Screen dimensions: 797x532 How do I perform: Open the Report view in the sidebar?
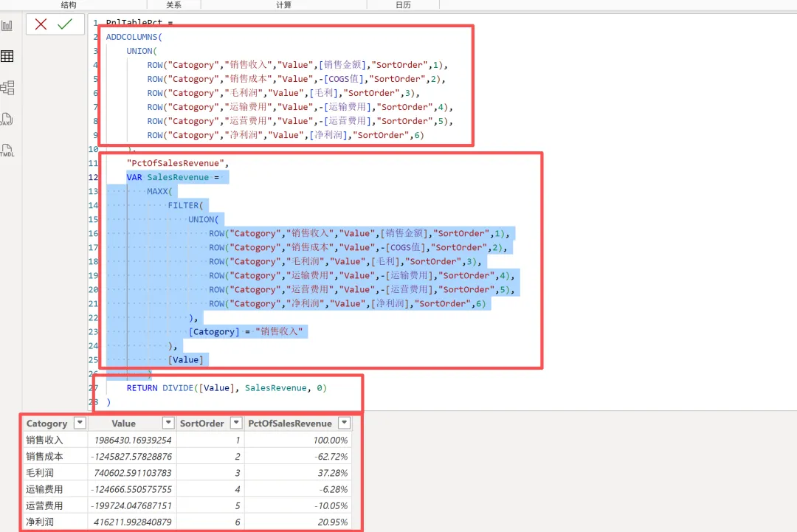click(7, 25)
